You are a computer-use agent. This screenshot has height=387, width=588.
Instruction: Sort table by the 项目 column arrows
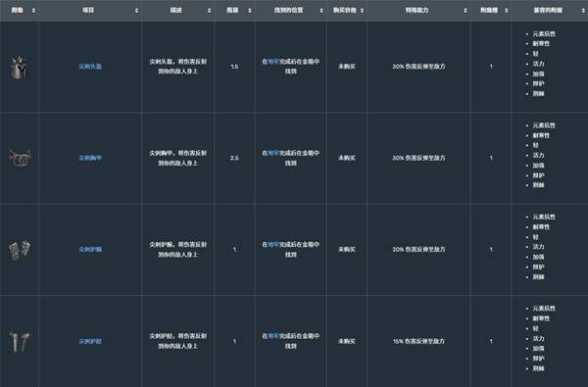(x=137, y=11)
